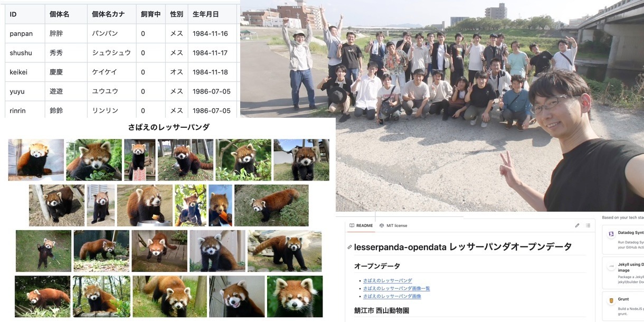Select the panpan table row

[121, 33]
